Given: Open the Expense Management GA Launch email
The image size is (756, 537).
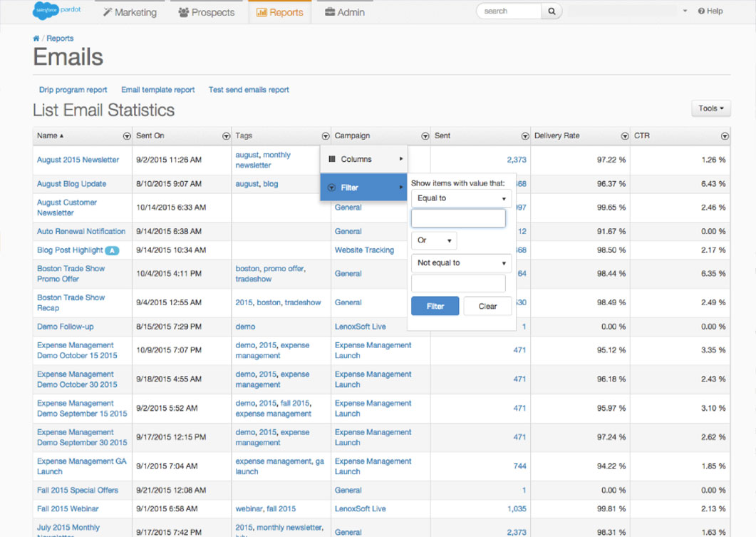Looking at the screenshot, I should (x=82, y=466).
